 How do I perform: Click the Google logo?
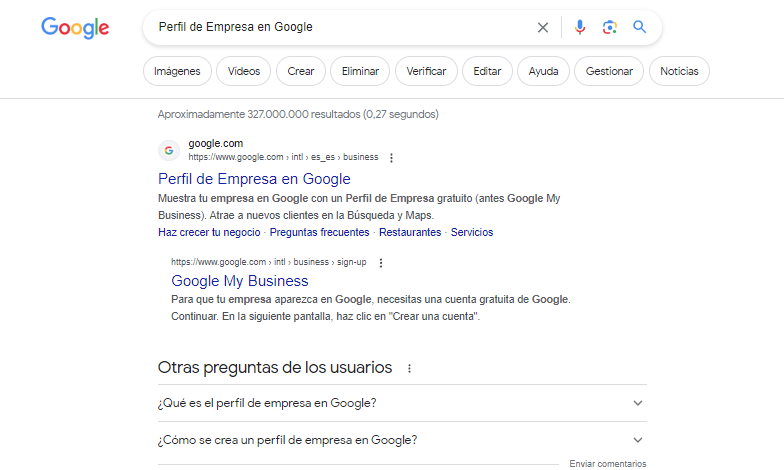click(x=75, y=28)
